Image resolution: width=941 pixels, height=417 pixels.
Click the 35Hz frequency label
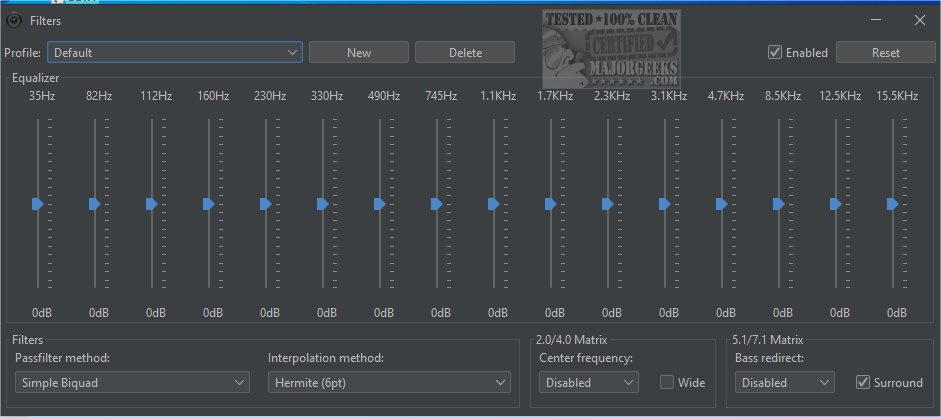click(x=42, y=95)
